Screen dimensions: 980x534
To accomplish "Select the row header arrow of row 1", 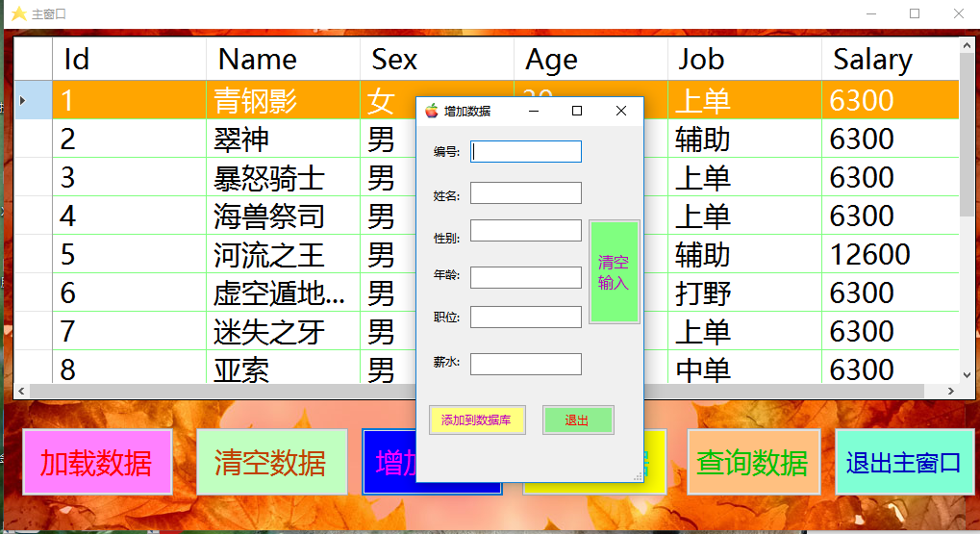I will (x=33, y=100).
